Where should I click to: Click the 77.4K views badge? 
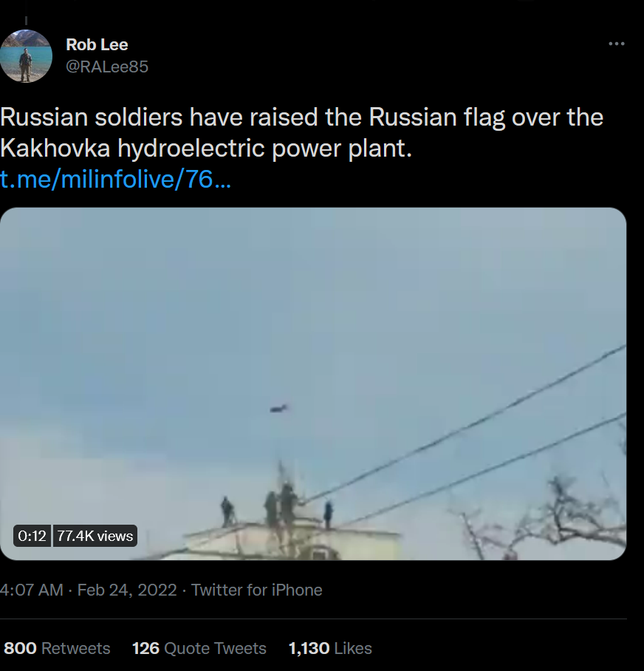click(x=95, y=536)
